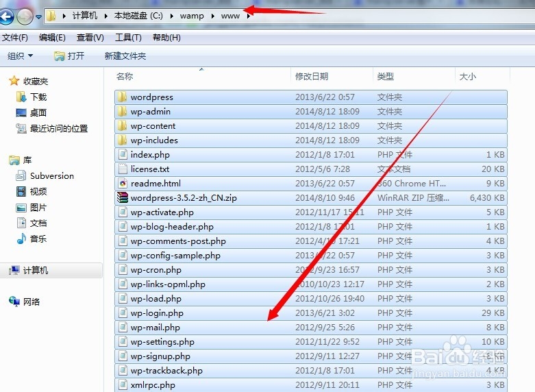Select 计算机 in the address bar
535x392 pixels.
[85, 16]
